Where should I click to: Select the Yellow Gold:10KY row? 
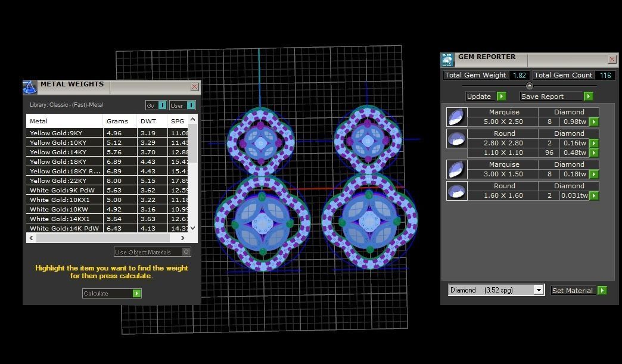[x=107, y=143]
